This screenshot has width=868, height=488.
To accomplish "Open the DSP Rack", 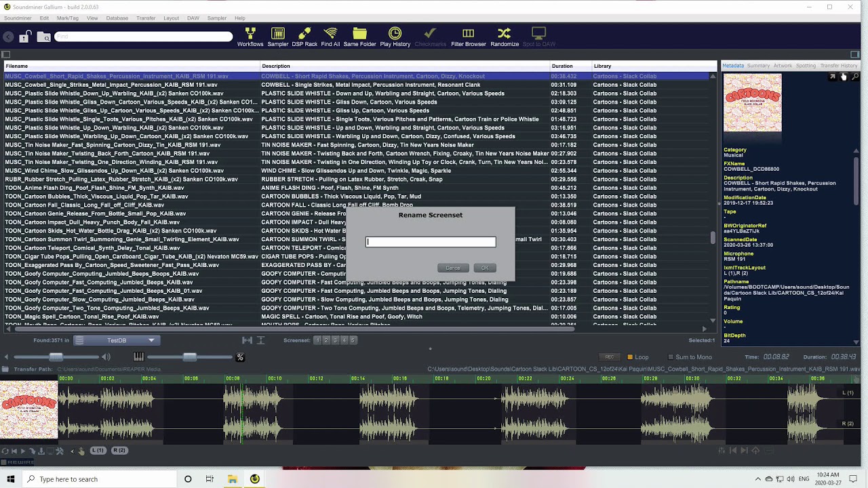I will pos(304,37).
